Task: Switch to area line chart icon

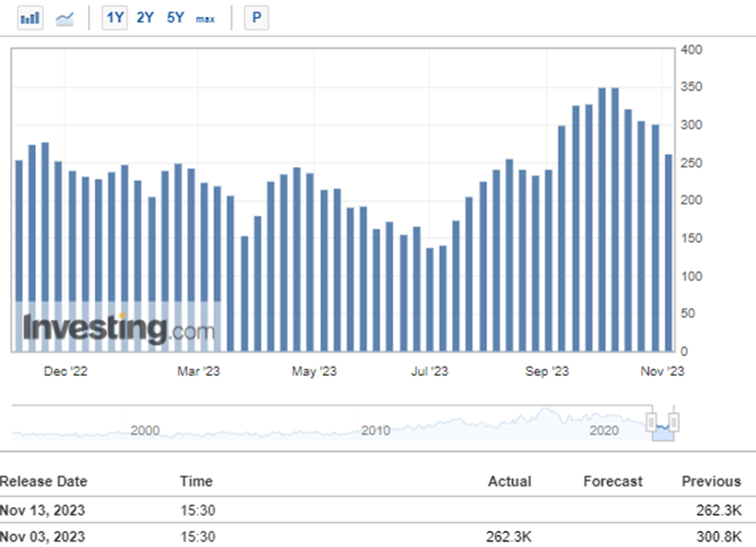Action: pyautogui.click(x=65, y=19)
